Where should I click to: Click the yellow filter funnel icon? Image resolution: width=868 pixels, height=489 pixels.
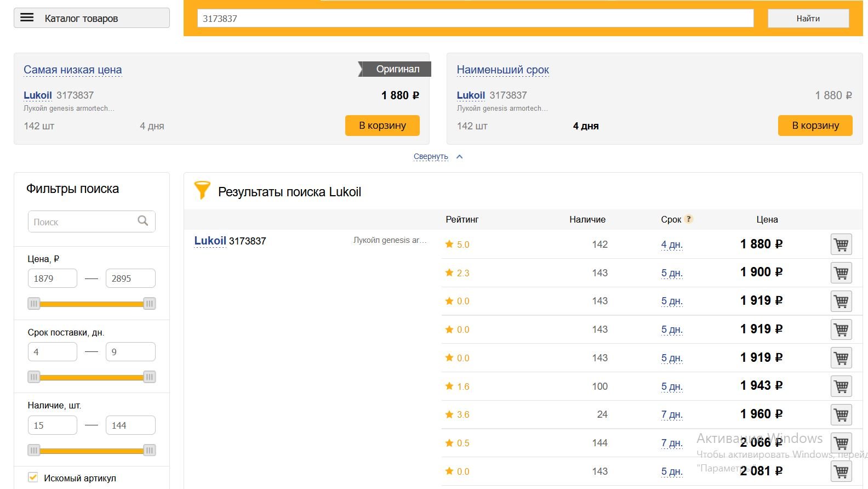click(202, 190)
